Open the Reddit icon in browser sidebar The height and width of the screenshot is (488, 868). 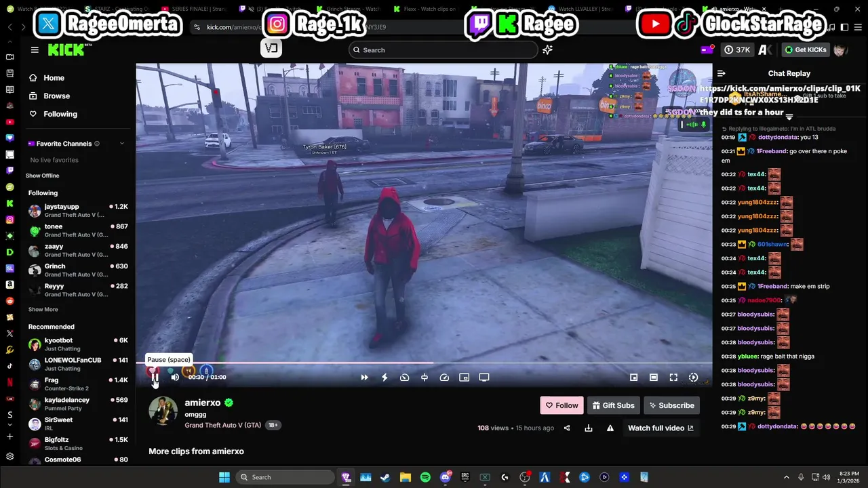9,300
